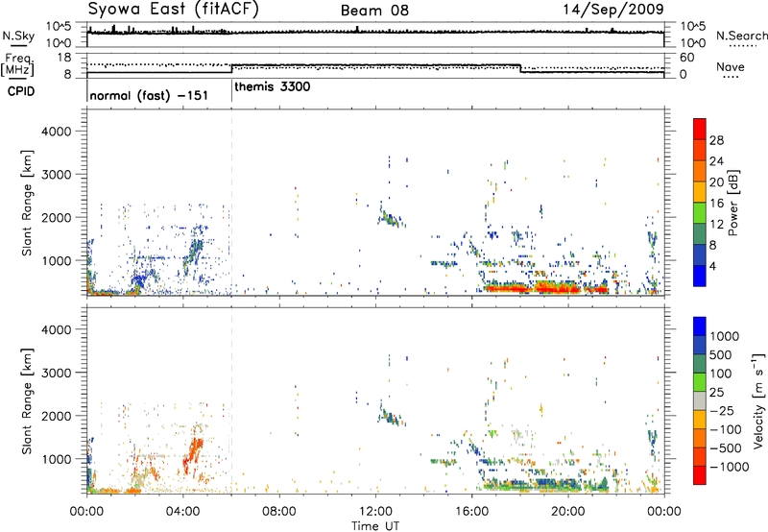Click the '60' Nave axis value
The height and width of the screenshot is (532, 768).
click(687, 58)
